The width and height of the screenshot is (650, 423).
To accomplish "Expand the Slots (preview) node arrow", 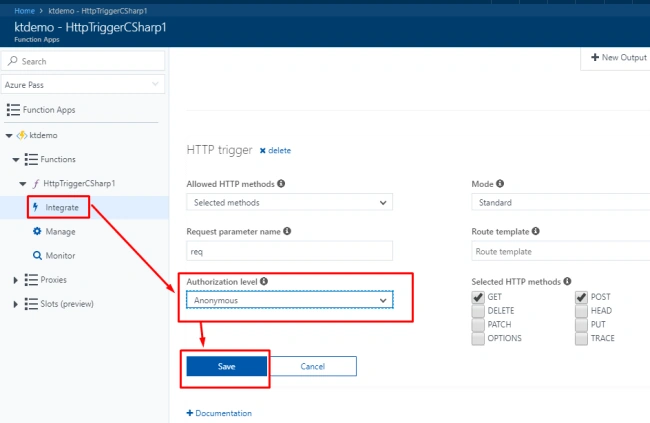I will pyautogui.click(x=15, y=304).
